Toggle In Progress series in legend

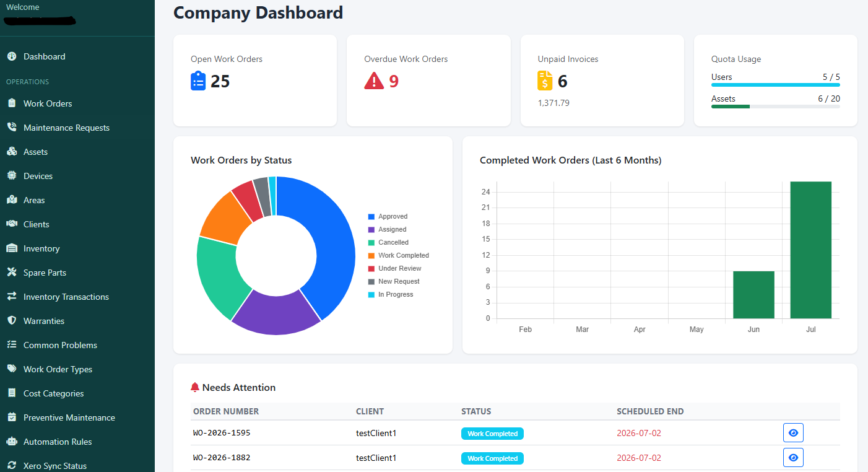point(390,294)
